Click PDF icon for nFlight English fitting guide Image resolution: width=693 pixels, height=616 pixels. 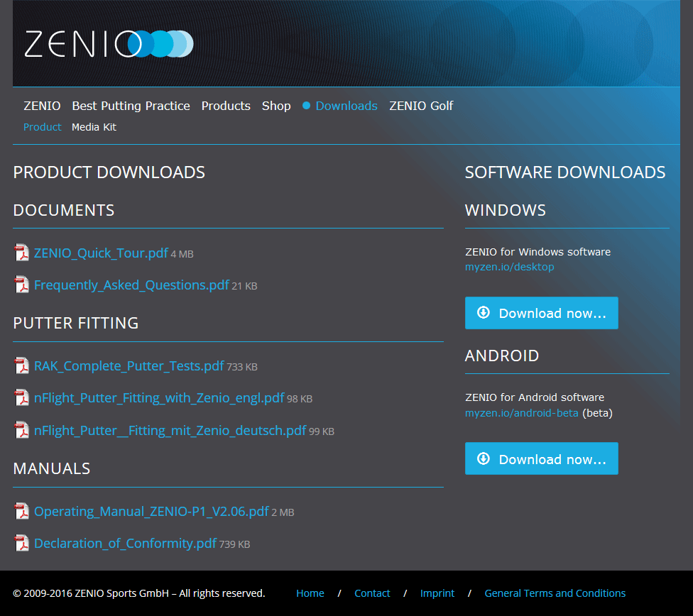22,398
